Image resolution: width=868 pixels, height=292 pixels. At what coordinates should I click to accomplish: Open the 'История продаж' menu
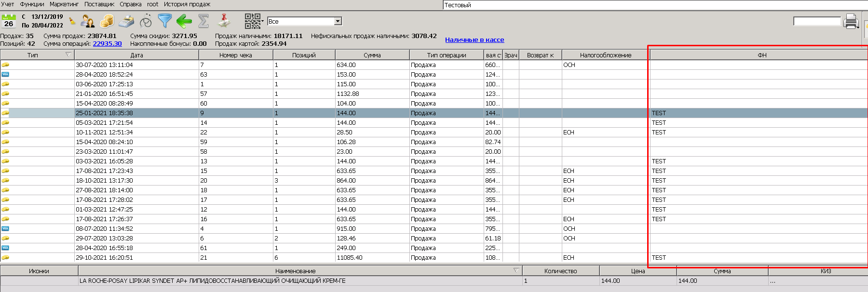tap(187, 4)
